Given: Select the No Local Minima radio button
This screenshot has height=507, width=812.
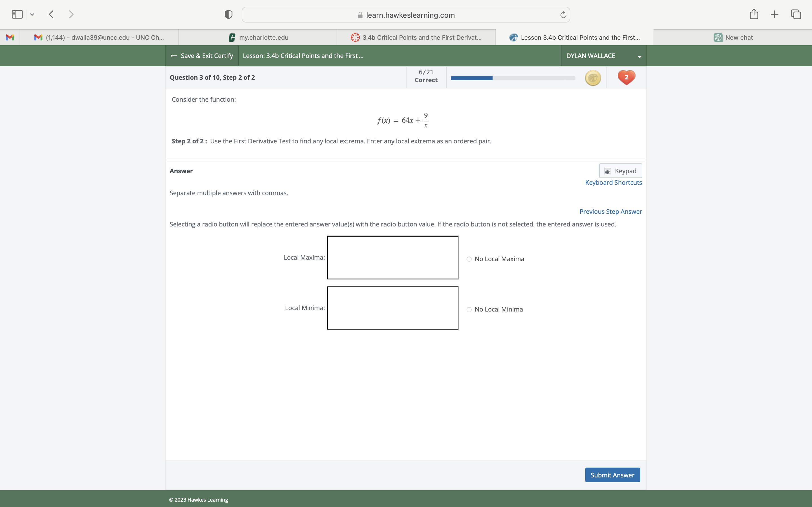Looking at the screenshot, I should tap(469, 309).
